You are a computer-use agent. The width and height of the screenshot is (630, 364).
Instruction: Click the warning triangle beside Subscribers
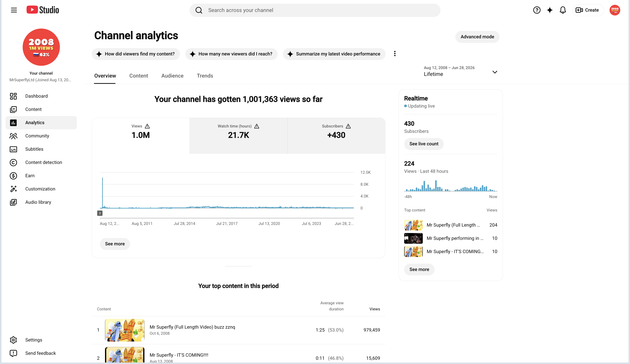(x=348, y=126)
